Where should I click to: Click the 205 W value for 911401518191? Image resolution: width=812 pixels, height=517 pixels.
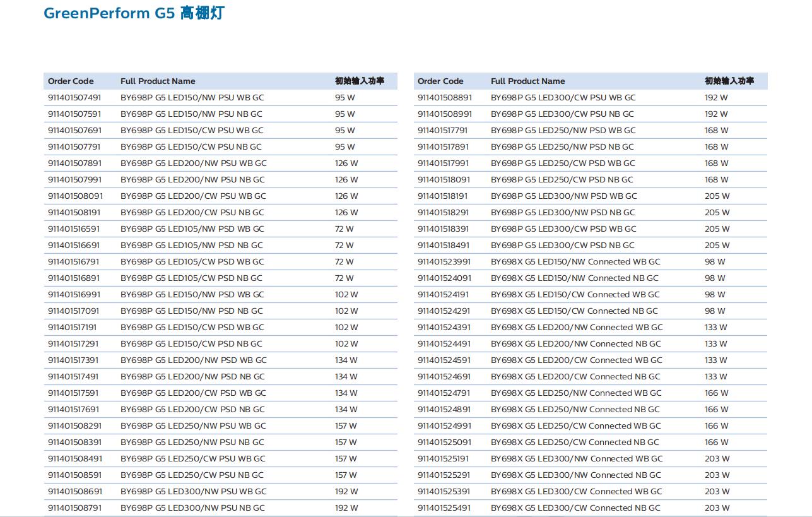(717, 196)
